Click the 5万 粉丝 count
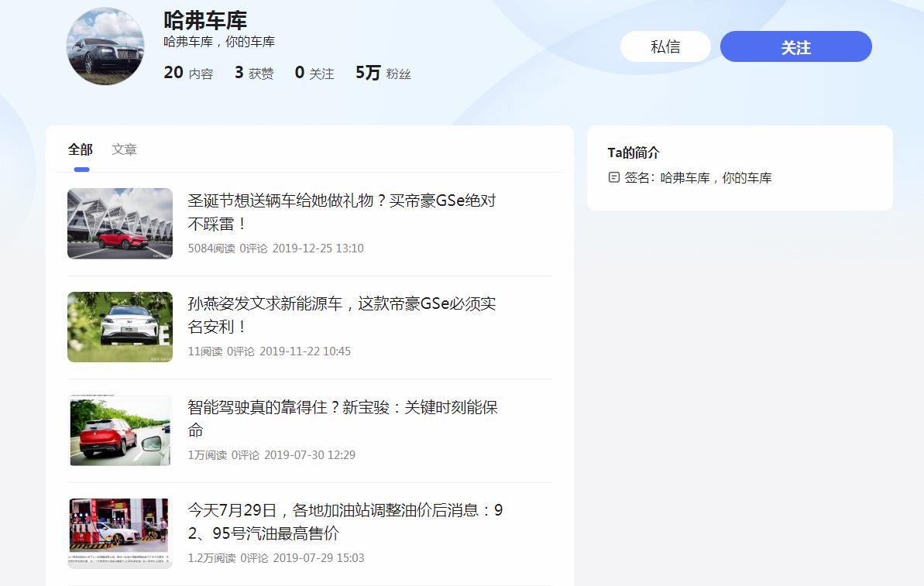The image size is (924, 586). click(x=383, y=73)
